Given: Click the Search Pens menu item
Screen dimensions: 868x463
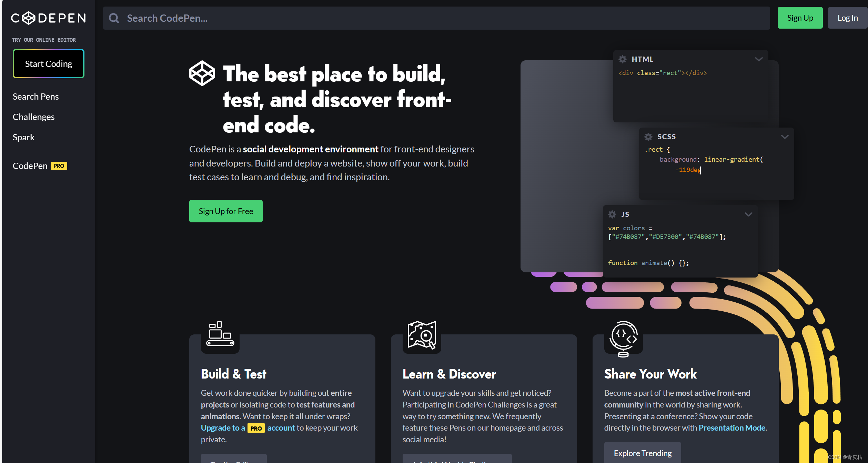Looking at the screenshot, I should pos(36,97).
